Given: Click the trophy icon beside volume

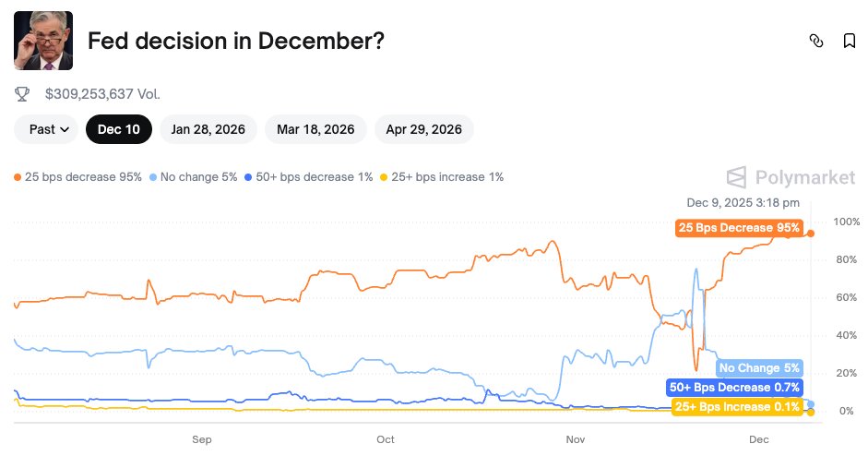Looking at the screenshot, I should pyautogui.click(x=23, y=94).
